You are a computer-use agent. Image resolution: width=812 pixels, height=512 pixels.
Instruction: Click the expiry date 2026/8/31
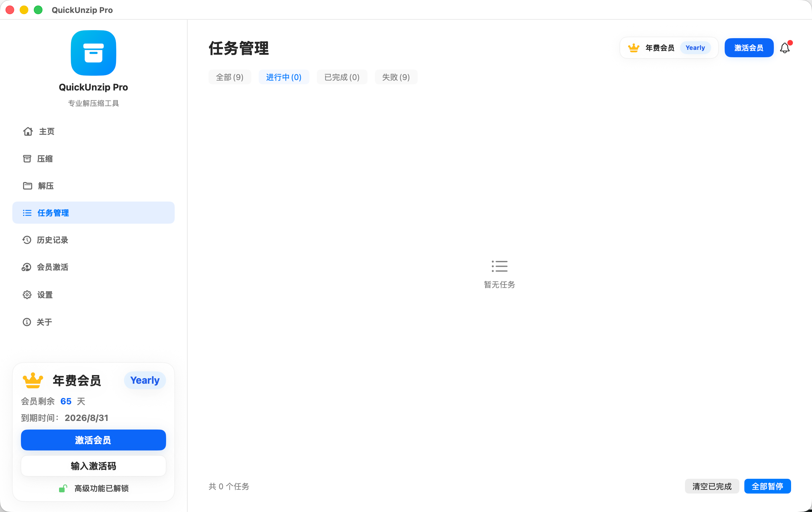[x=86, y=418]
